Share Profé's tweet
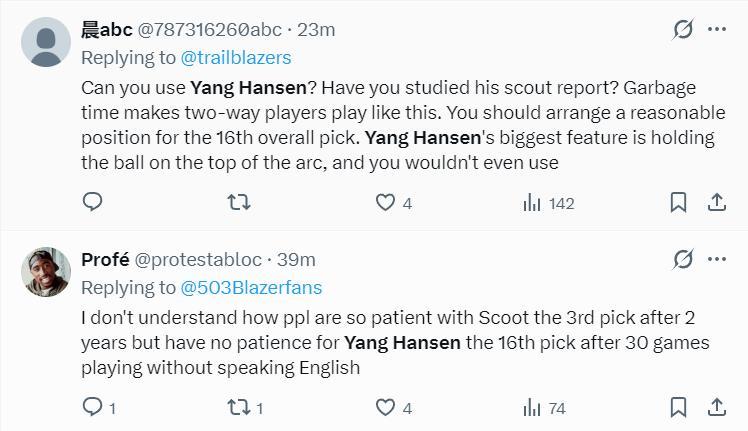Viewport: 748px width, 431px height. 716,407
